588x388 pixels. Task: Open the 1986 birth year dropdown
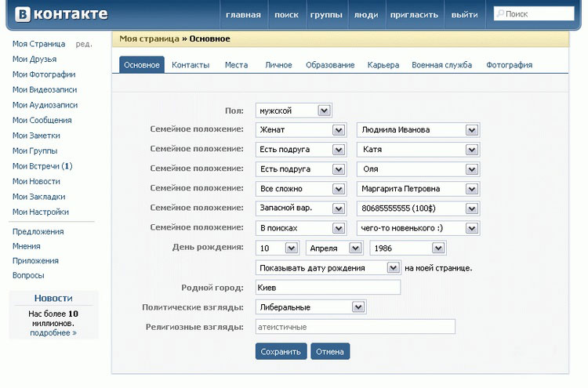pyautogui.click(x=437, y=248)
